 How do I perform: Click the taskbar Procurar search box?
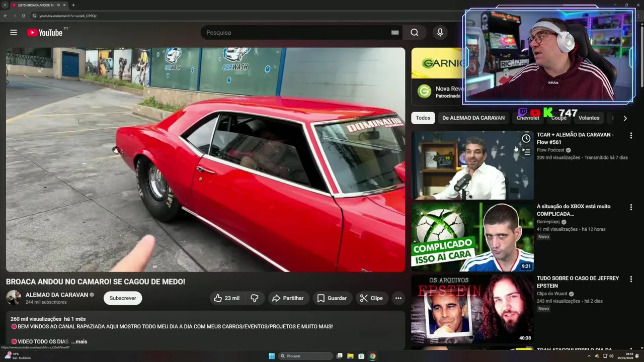pyautogui.click(x=306, y=356)
